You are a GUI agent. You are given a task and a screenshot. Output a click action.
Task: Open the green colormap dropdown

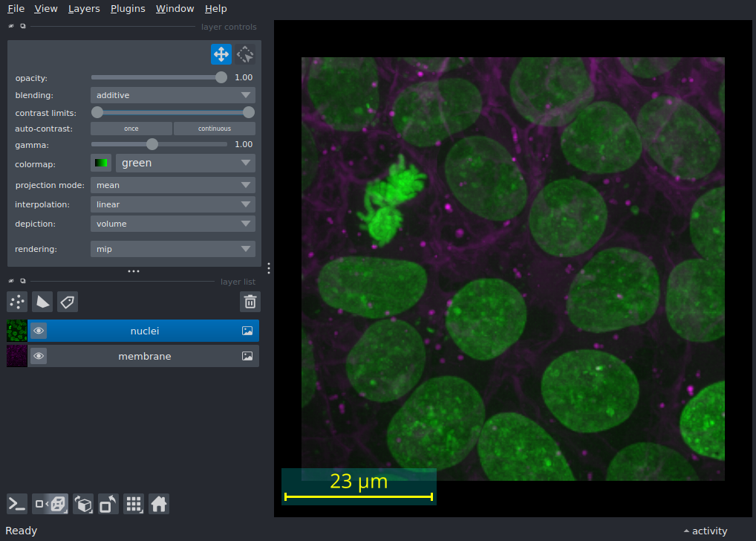tap(185, 163)
